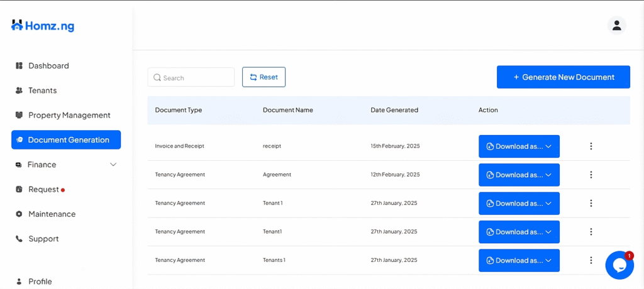This screenshot has width=644, height=289.
Task: Click the Document Generation icon in sidebar
Action: (19, 140)
